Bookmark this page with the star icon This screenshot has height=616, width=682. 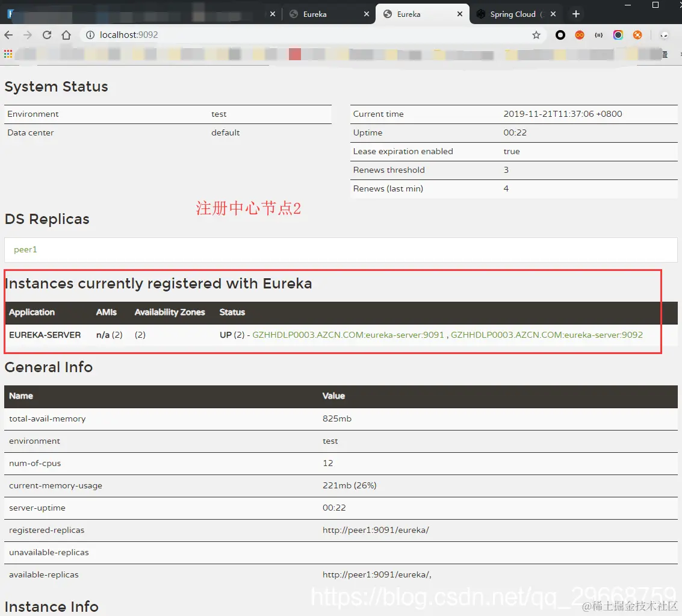point(536,35)
